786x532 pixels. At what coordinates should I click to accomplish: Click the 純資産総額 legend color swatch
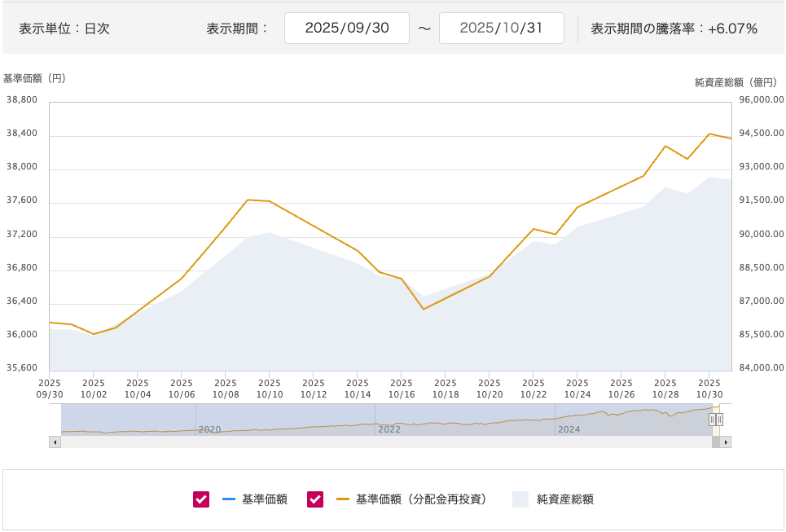(520, 499)
